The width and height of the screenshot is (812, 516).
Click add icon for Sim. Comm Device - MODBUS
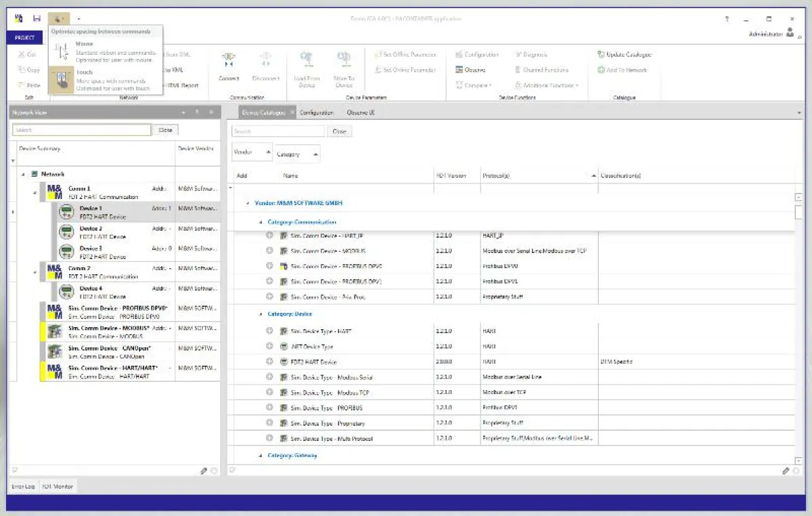click(269, 251)
